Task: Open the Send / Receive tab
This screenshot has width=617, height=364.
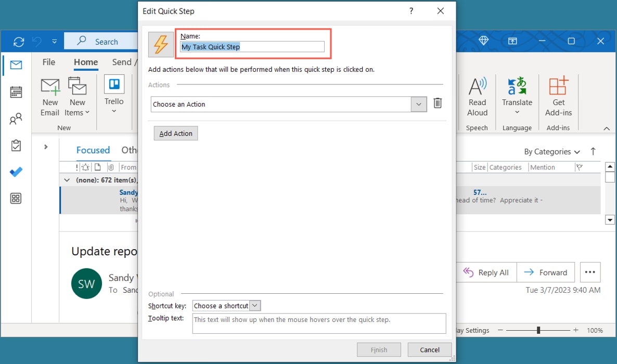Action: [x=124, y=62]
